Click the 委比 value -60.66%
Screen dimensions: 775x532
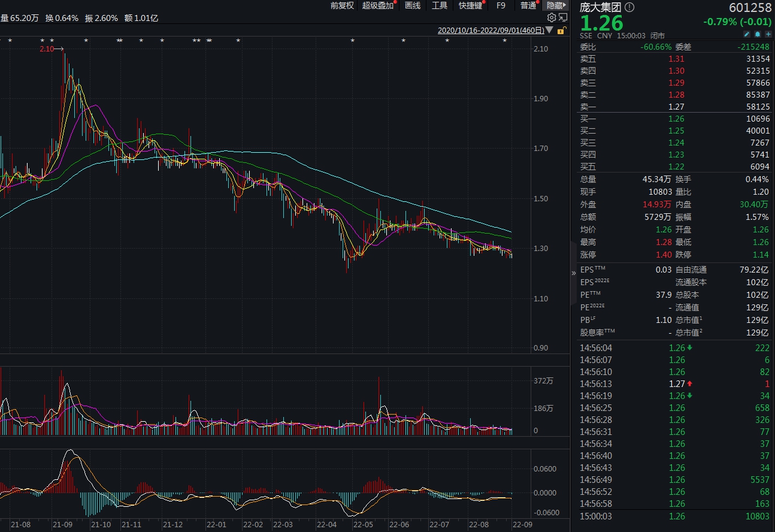point(656,47)
